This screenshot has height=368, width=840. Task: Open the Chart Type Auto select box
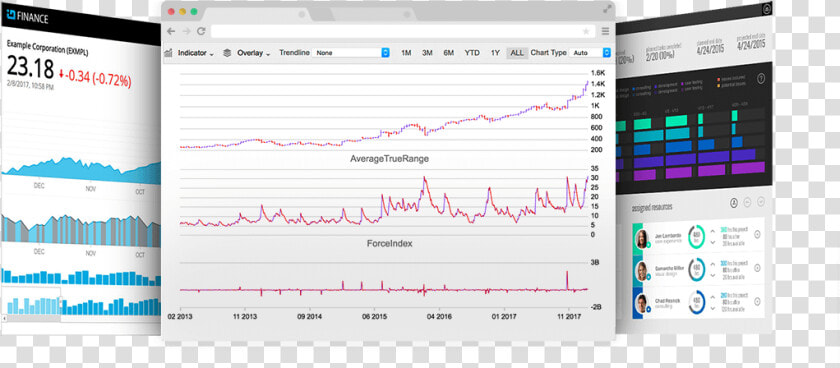[x=591, y=53]
